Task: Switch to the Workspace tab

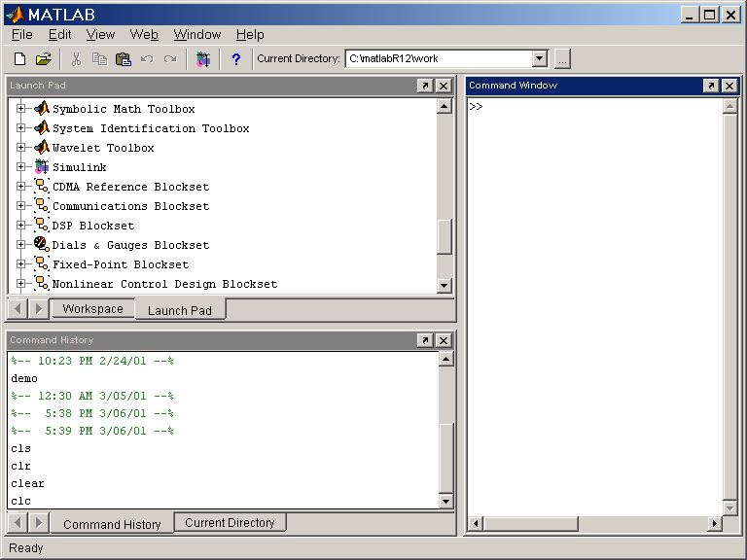Action: point(93,308)
